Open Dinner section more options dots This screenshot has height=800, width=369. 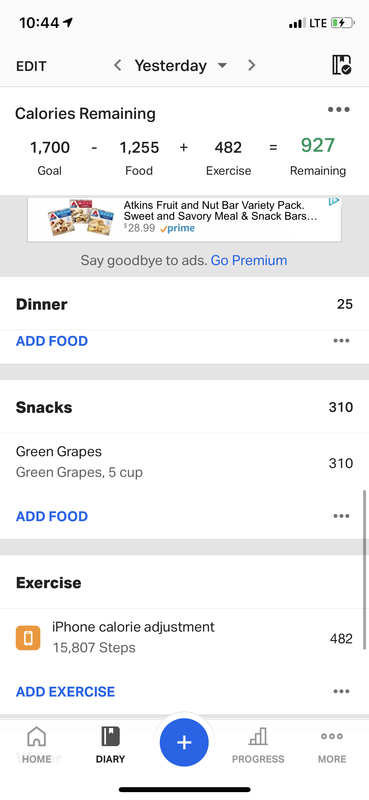click(x=341, y=341)
